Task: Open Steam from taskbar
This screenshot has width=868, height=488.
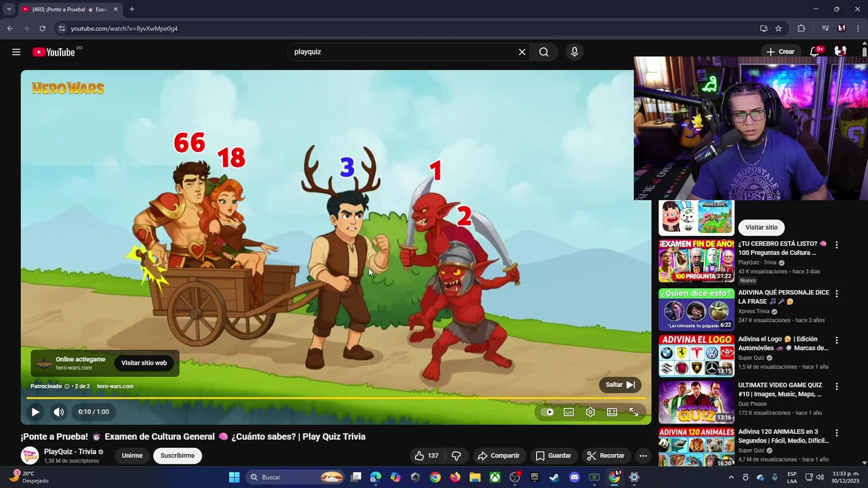Action: point(554,477)
